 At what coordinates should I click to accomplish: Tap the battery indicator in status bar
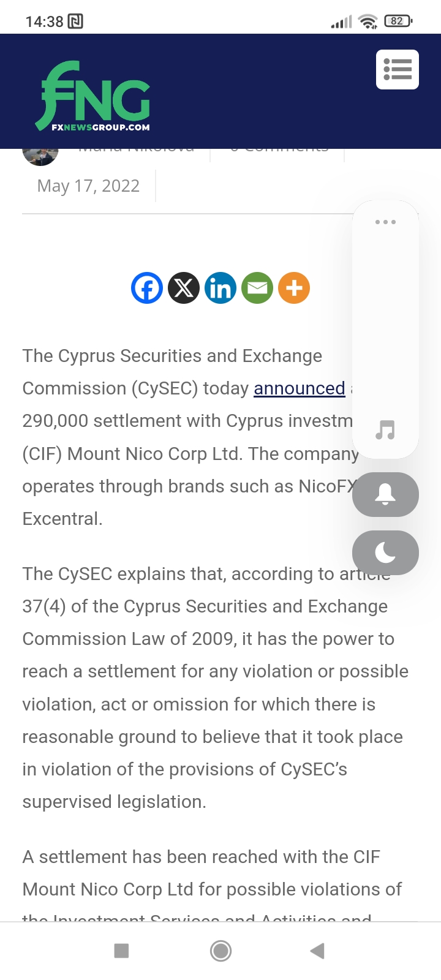[398, 21]
